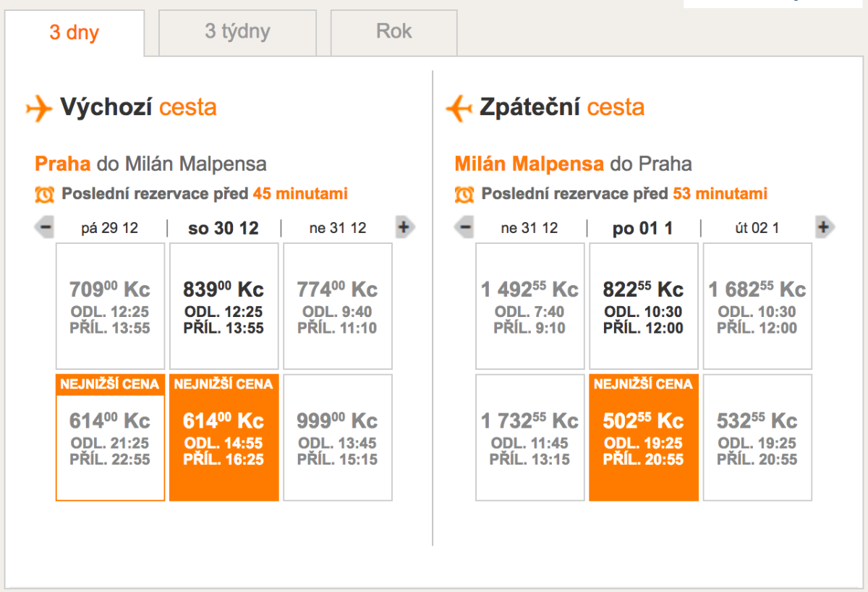Show earlier outbound dates with minus button
The width and height of the screenshot is (868, 592).
point(45,228)
